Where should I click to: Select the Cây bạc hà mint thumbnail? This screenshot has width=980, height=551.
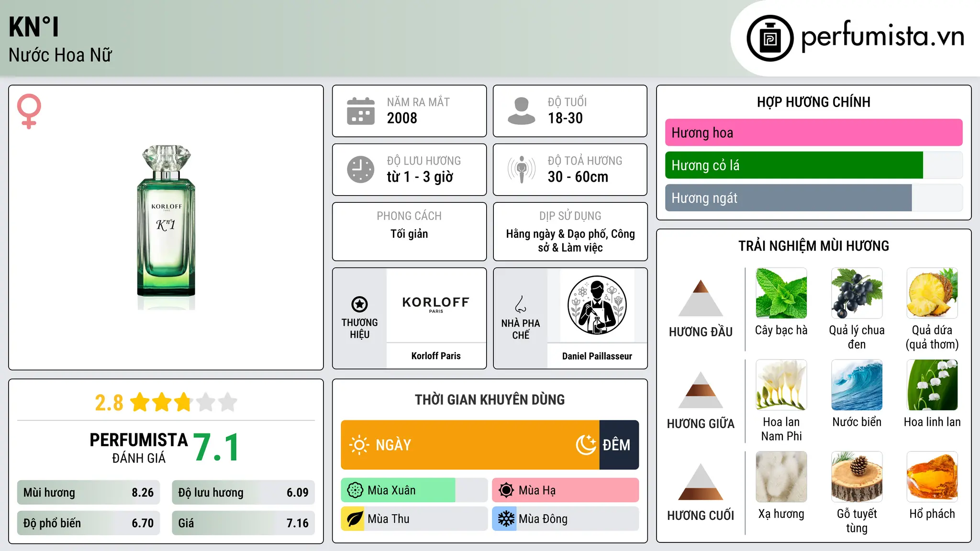(781, 293)
